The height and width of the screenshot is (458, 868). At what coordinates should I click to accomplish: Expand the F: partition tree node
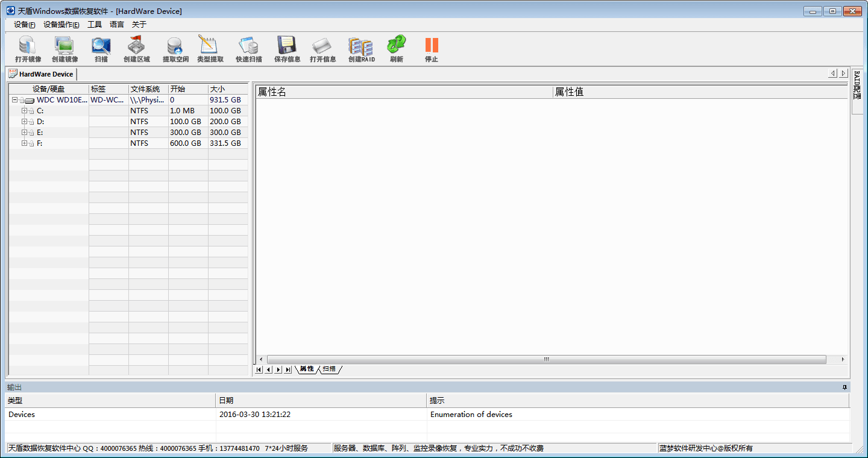click(x=24, y=143)
